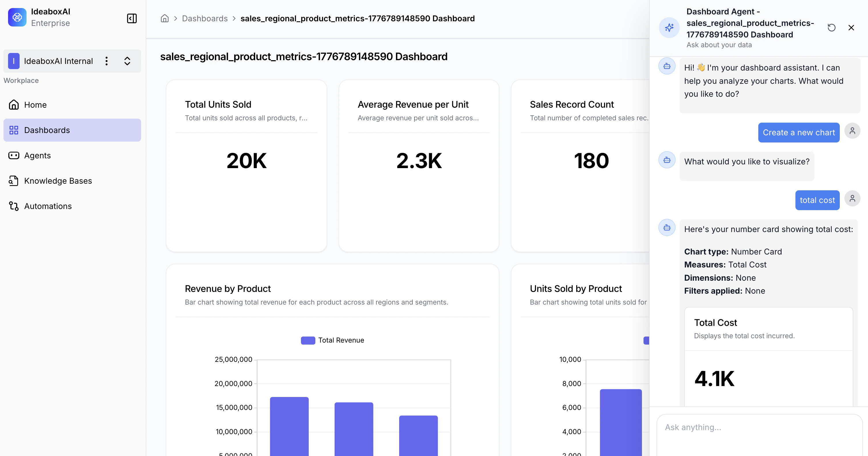Viewport: 868px width, 456px height.
Task: Reset the agent conversation with refresh icon
Action: pos(831,28)
